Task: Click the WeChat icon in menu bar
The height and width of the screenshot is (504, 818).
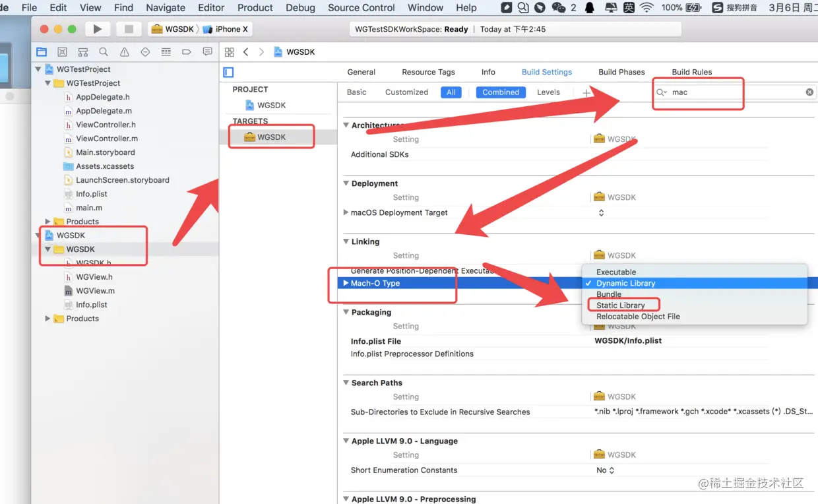Action: pos(559,8)
